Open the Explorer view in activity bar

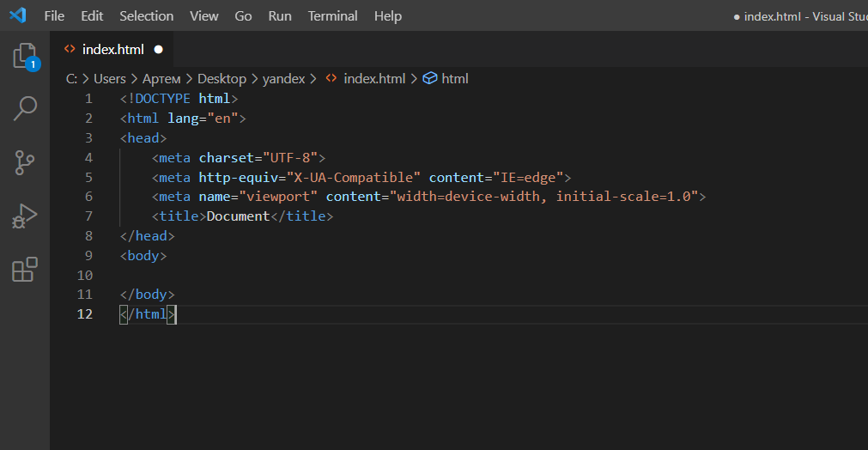[25, 57]
